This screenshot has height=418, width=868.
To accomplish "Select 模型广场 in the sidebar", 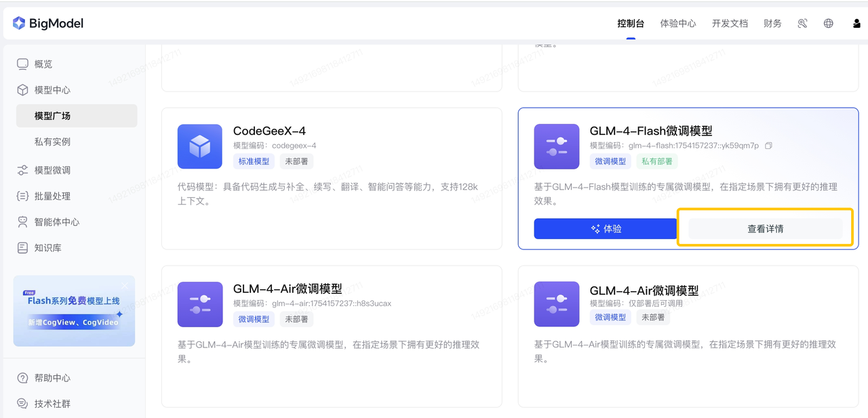I will pyautogui.click(x=77, y=116).
